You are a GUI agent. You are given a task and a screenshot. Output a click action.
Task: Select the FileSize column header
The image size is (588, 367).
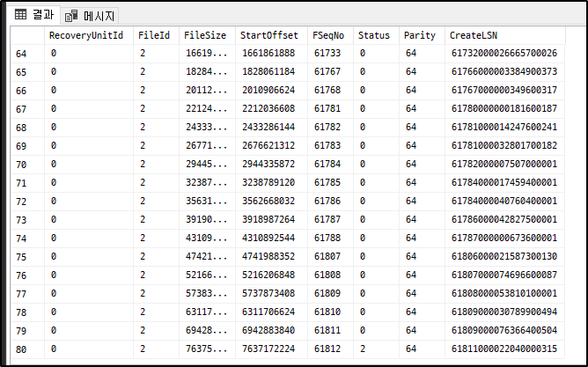tap(205, 35)
